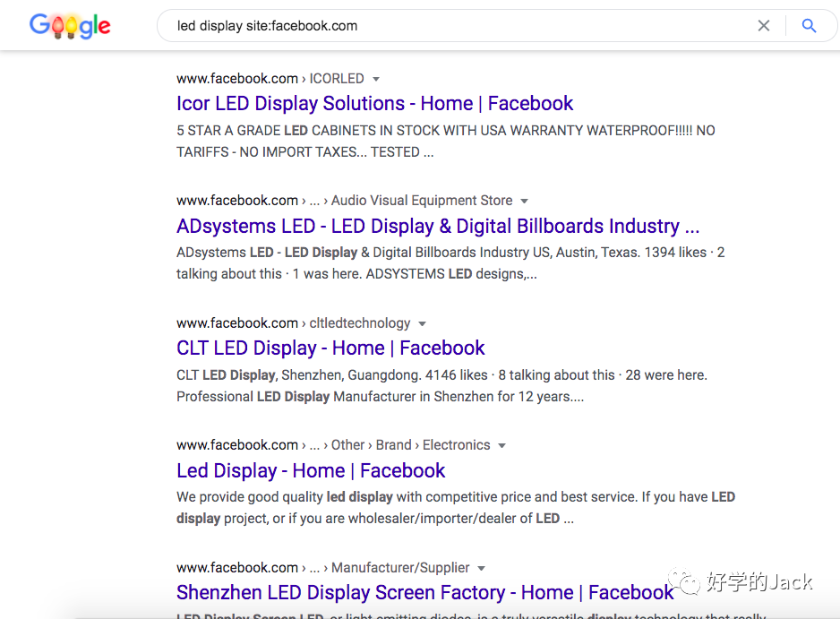Open the dropdown arrow next to Manufacturer/Supplier
840x619 pixels.
coord(481,568)
